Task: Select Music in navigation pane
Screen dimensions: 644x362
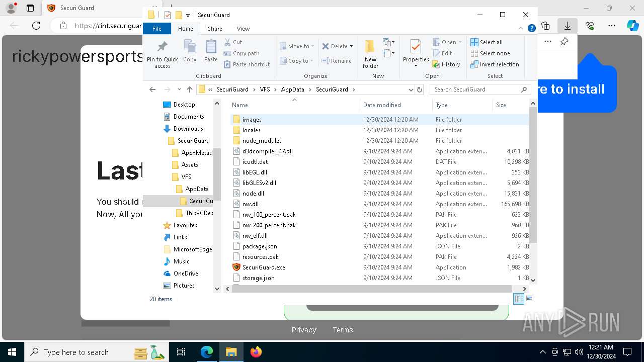Action: (181, 261)
